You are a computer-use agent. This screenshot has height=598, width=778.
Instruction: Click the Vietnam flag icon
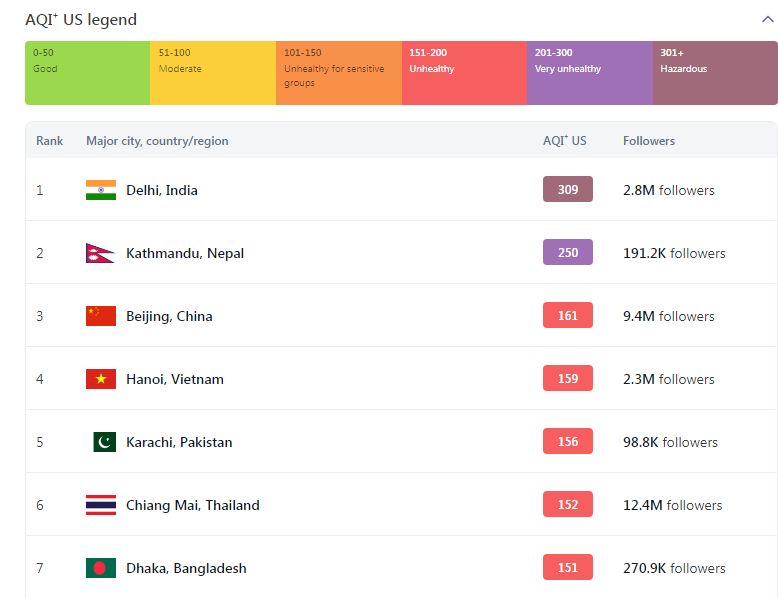(101, 379)
